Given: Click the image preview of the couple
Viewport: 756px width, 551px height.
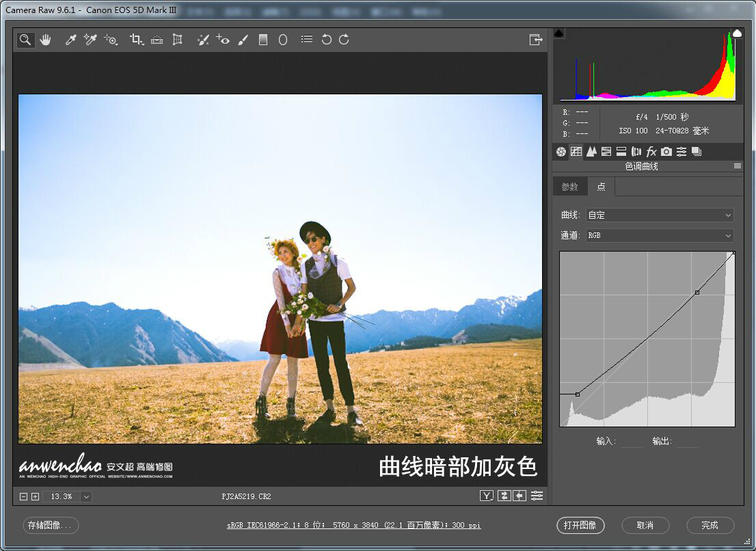Looking at the screenshot, I should click(280, 269).
